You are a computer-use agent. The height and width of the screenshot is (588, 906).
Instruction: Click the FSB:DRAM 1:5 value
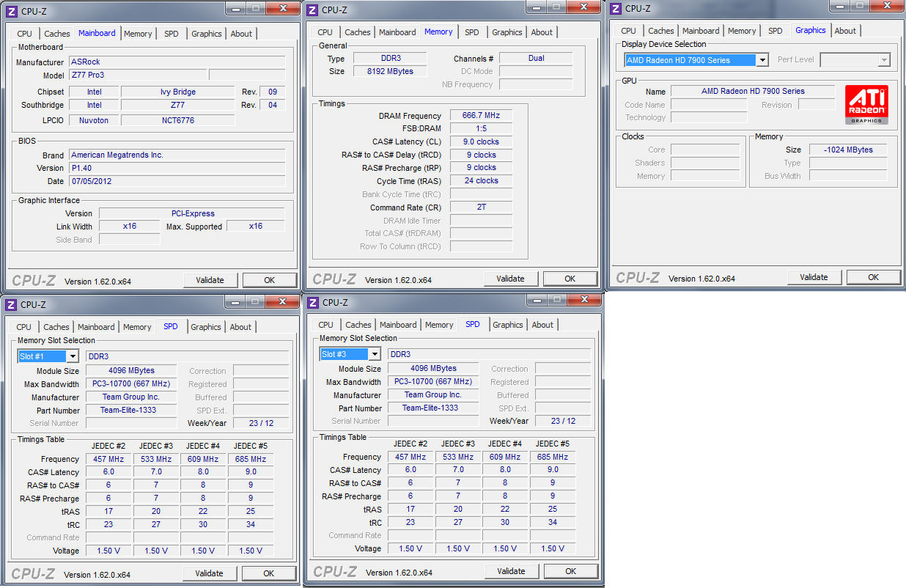coord(481,128)
